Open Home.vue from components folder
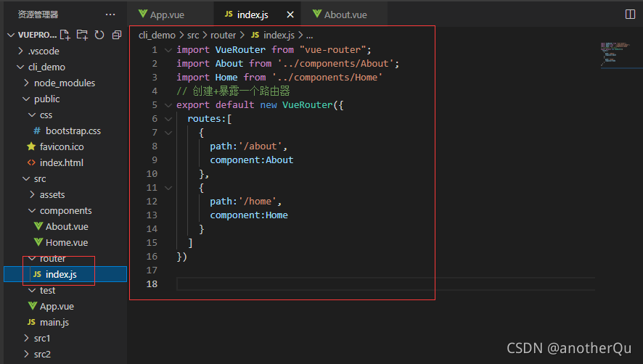The width and height of the screenshot is (643, 364). click(67, 243)
